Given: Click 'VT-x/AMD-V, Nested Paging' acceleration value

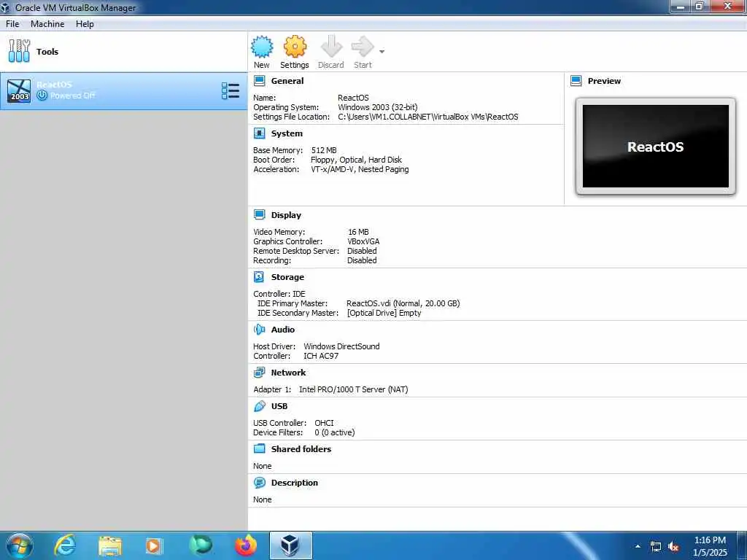Looking at the screenshot, I should [x=360, y=169].
